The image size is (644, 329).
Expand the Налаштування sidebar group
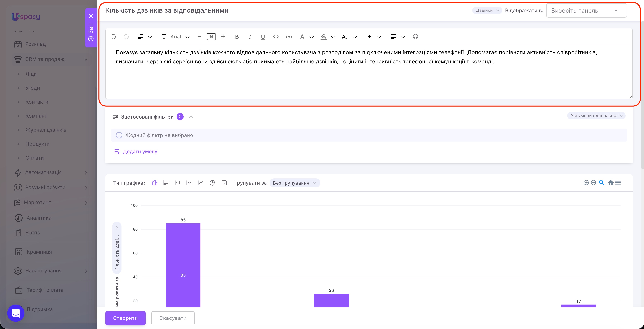(x=86, y=271)
